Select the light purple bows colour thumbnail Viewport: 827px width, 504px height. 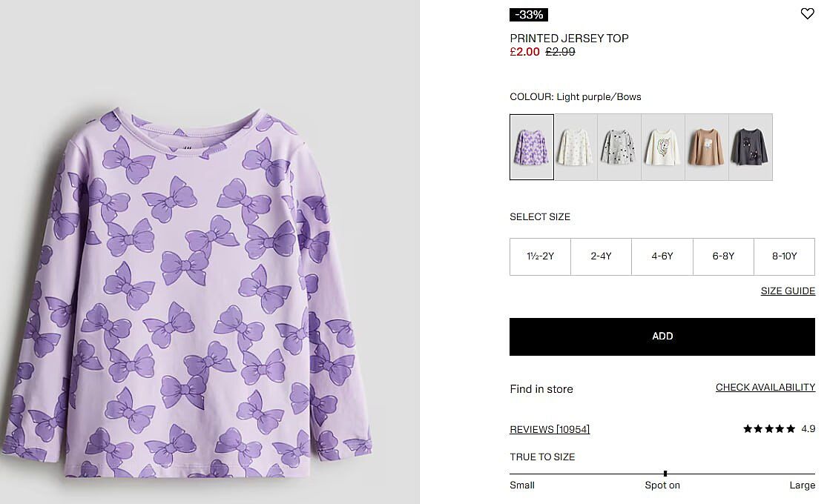click(532, 147)
